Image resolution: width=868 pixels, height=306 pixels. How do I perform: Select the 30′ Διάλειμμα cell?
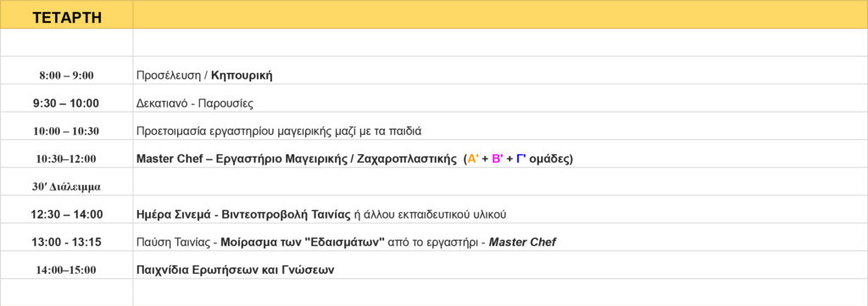(66, 186)
